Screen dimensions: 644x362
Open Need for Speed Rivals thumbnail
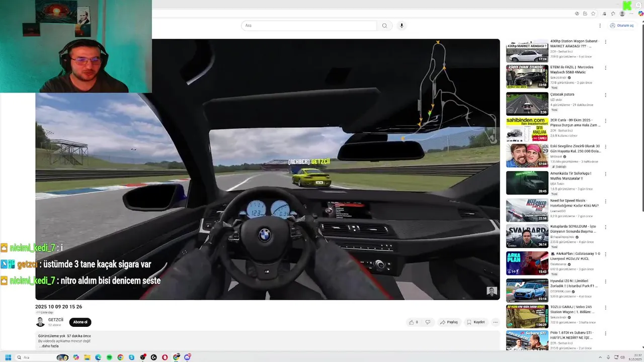click(527, 210)
